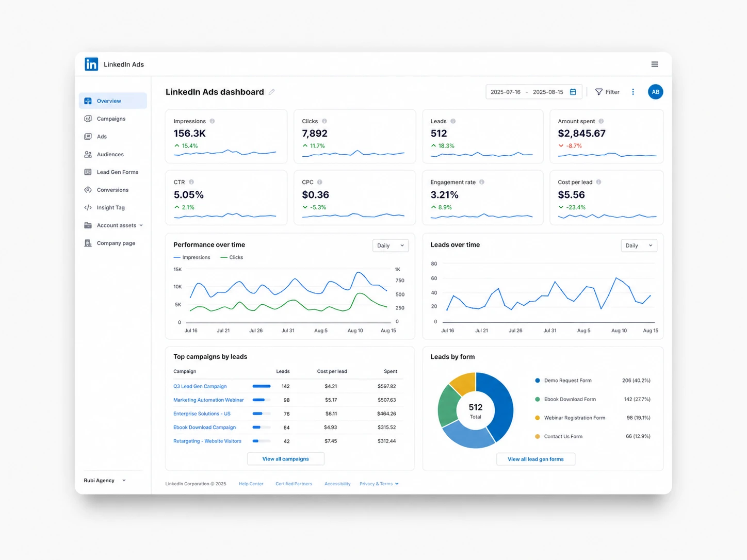Click the info icon next to Cost per lead
Screen dimensions: 747x560
[x=598, y=182]
